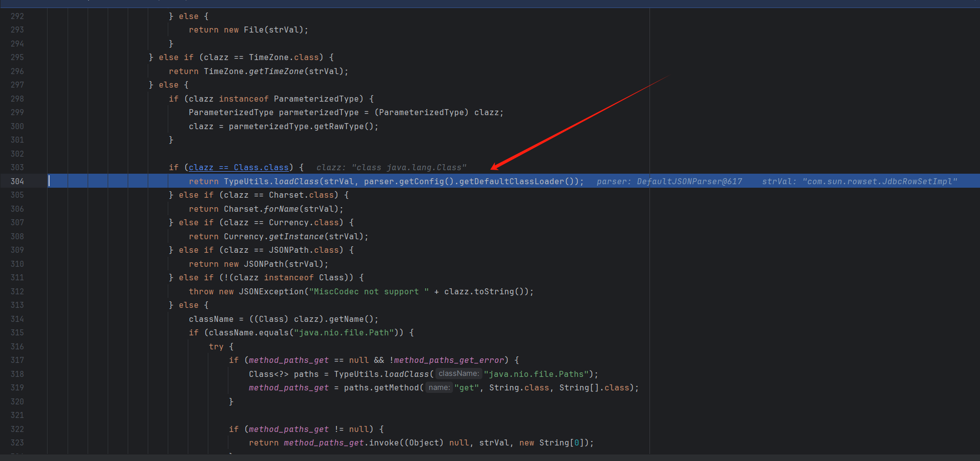Click 'getRawType()' on line 300
The width and height of the screenshot is (980, 461).
click(344, 126)
